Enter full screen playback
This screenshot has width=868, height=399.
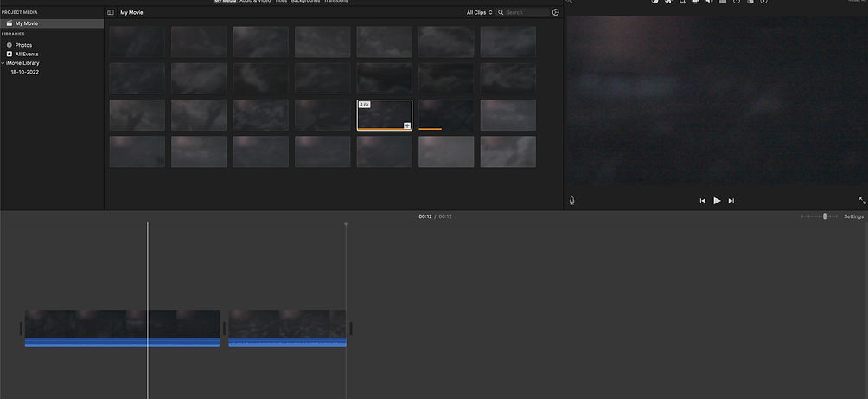click(863, 201)
